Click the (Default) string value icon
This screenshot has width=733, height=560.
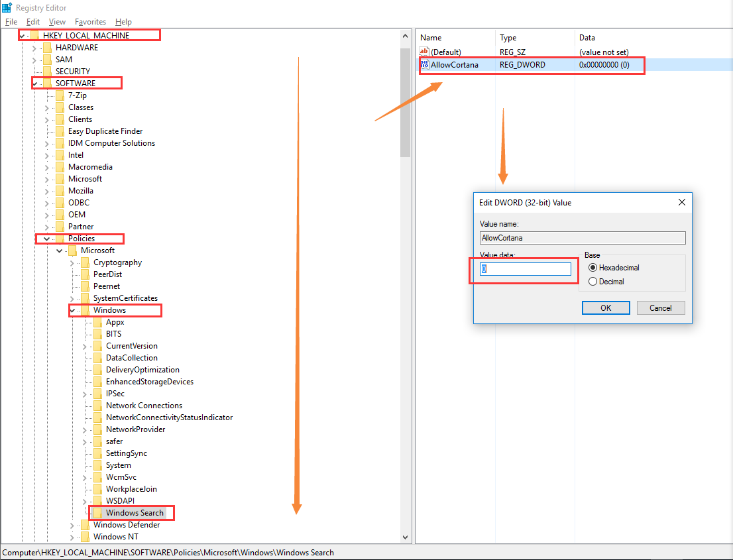coord(424,52)
